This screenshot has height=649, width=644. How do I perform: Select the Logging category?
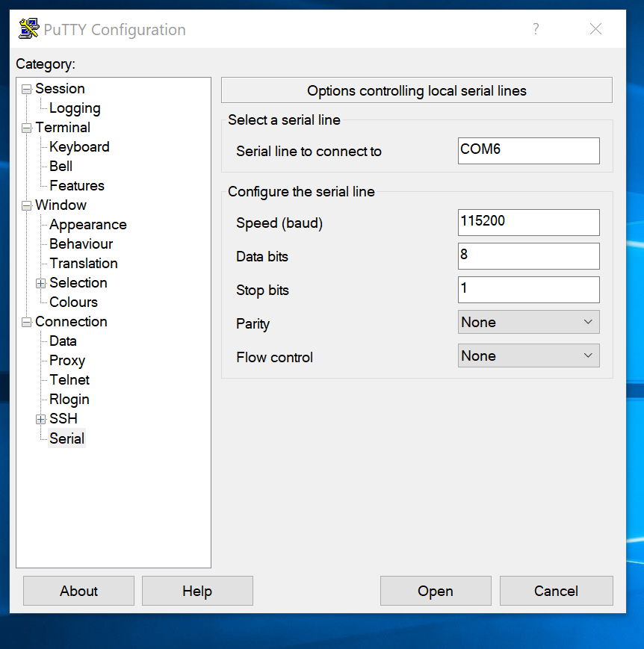tap(75, 108)
